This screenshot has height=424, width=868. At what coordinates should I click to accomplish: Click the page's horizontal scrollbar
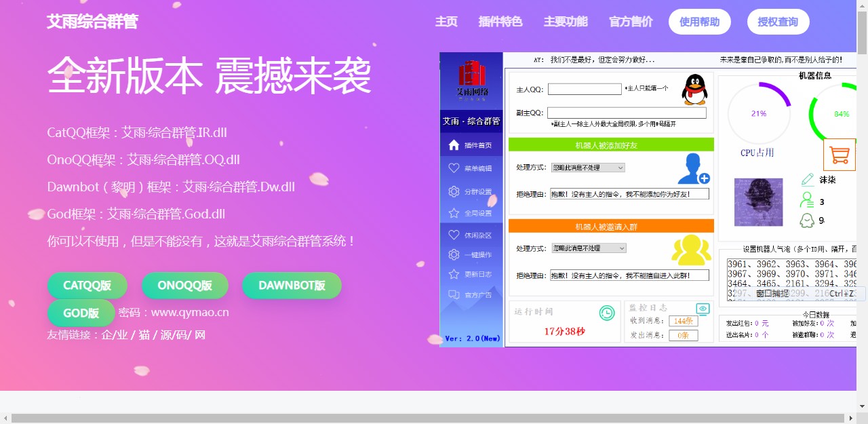429,418
